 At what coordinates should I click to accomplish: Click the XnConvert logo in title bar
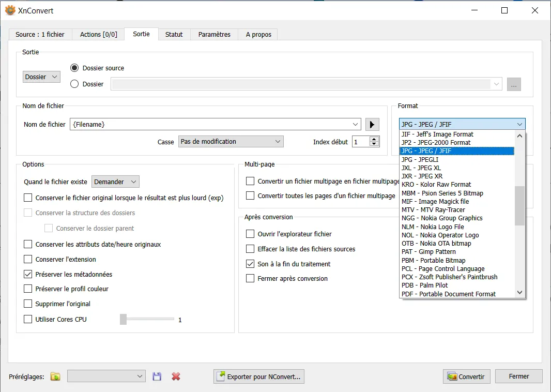10,10
